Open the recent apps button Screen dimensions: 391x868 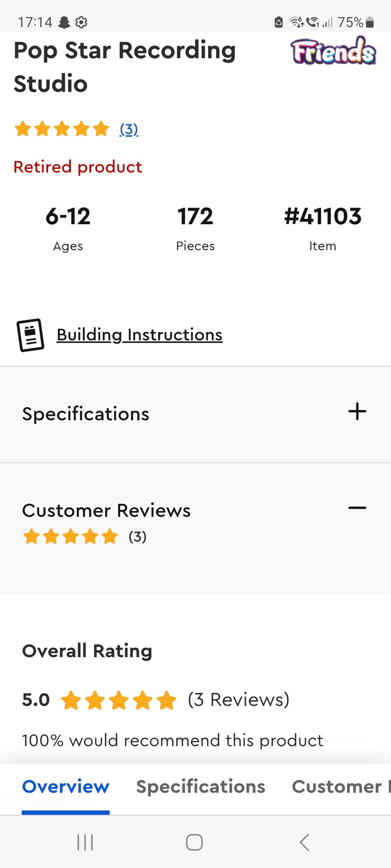(x=85, y=842)
